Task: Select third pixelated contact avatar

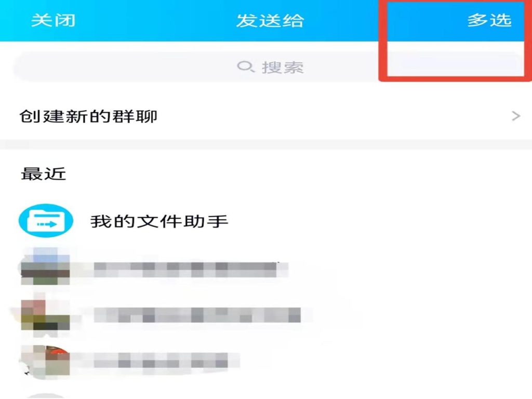Action: coord(46,362)
